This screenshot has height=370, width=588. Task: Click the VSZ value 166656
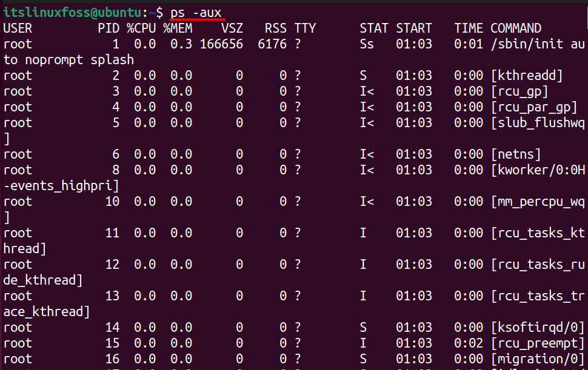coord(221,44)
